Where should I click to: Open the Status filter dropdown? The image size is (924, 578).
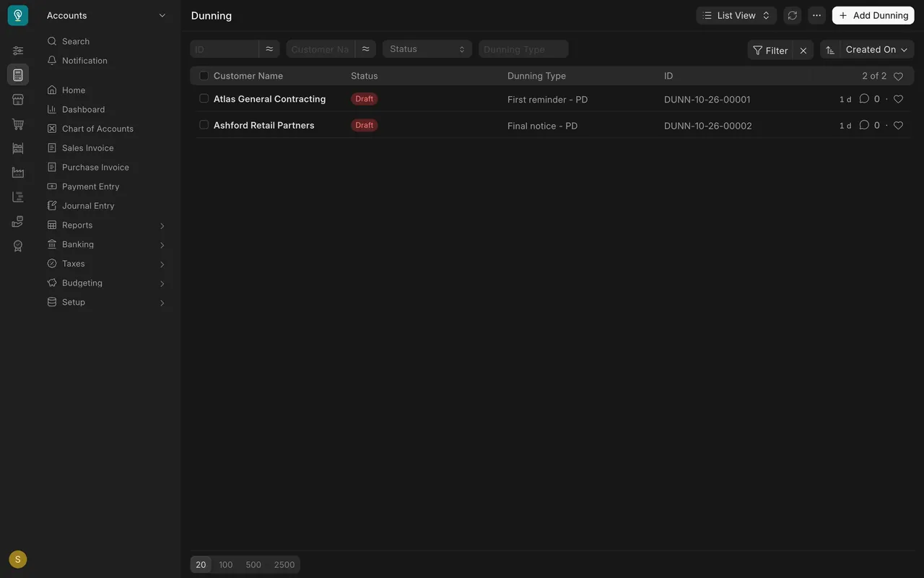pos(427,49)
